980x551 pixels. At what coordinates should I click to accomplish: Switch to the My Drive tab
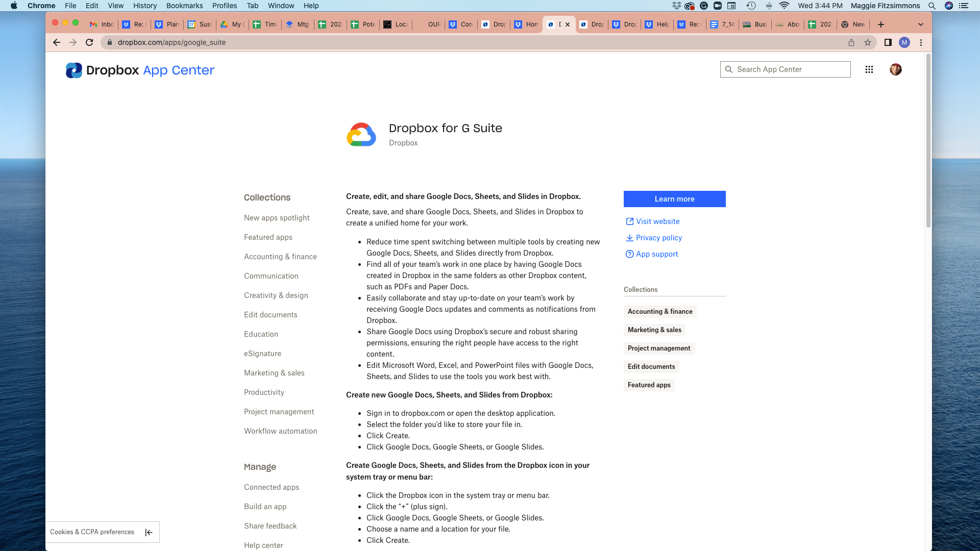point(232,24)
